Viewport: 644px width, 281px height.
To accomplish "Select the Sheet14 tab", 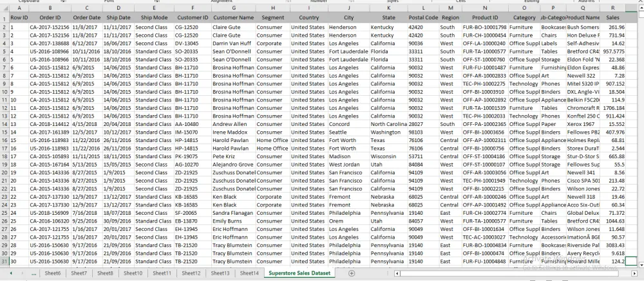I will pyautogui.click(x=249, y=273).
